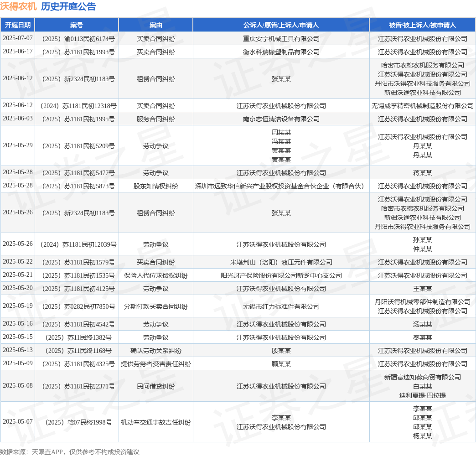Viewport: 476px width, 456px height.
Task: Click 服务合同纠纷 case cause
Action: [x=156, y=119]
